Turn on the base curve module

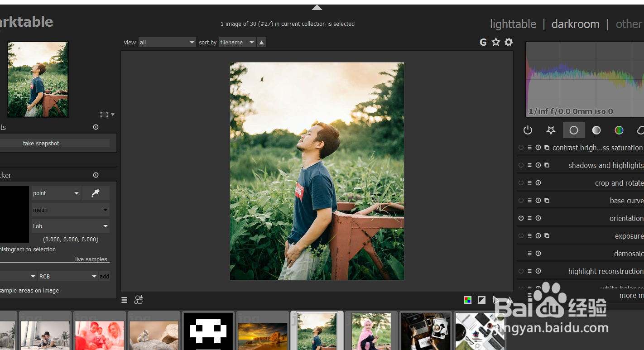coord(521,201)
